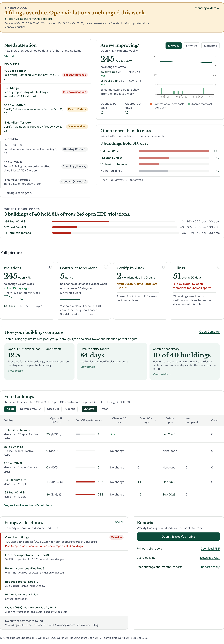Screen dimensions: 224x644
Task: Select the 30 days period toggle
Action: (89, 409)
